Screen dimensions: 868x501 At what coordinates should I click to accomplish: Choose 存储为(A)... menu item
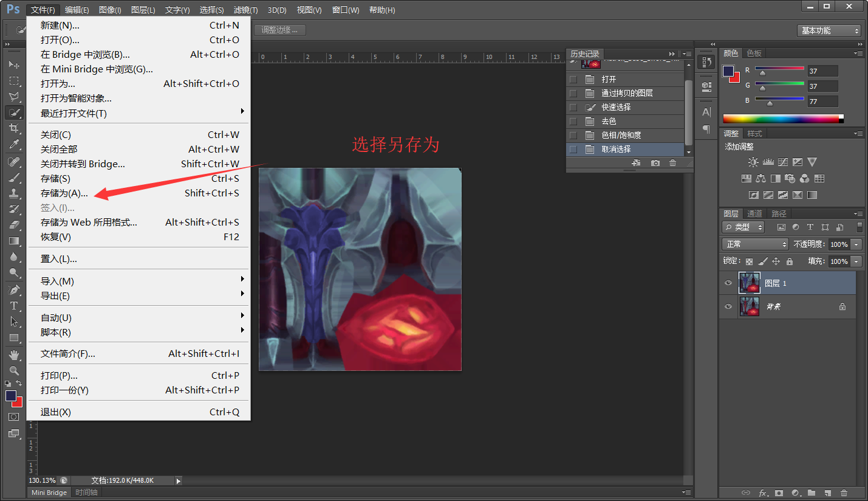coord(138,193)
